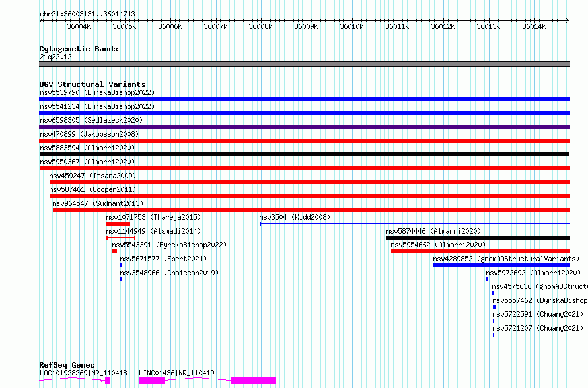Open variant nsv470899 (Jakobsson2008) label

(89, 134)
